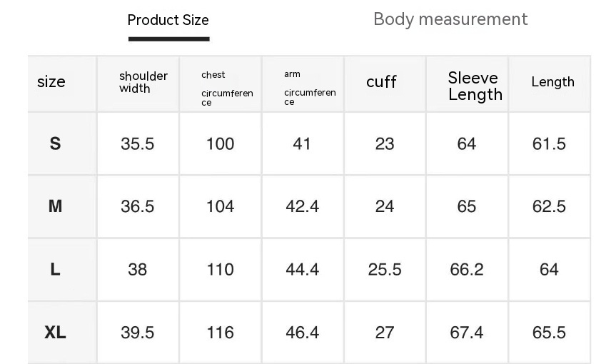Switch to the Product Size tab
Image resolution: width=596 pixels, height=364 pixels.
(x=168, y=21)
